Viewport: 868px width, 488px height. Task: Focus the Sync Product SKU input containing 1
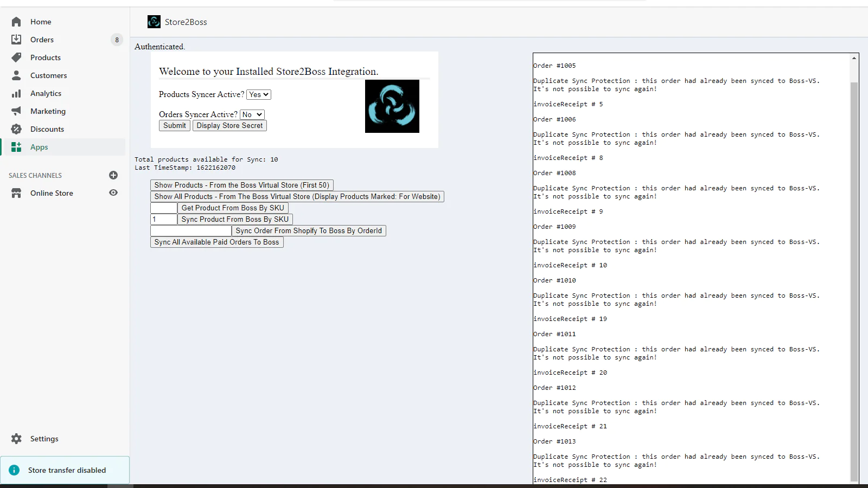[164, 219]
